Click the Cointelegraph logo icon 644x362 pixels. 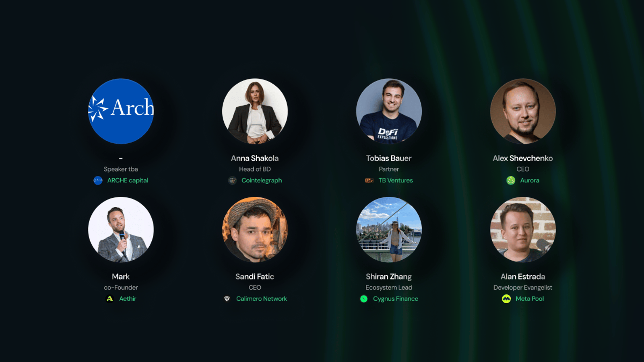point(232,180)
